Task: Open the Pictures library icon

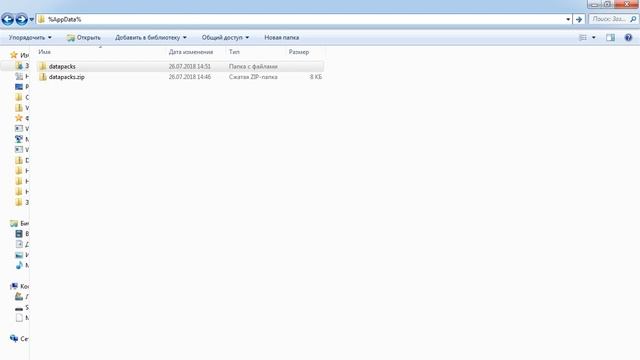Action: 19,255
